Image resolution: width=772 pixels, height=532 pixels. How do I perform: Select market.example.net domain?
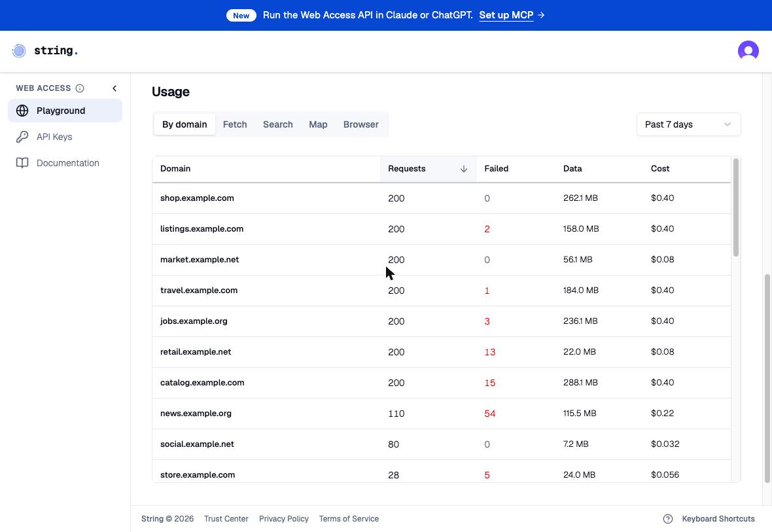(200, 260)
